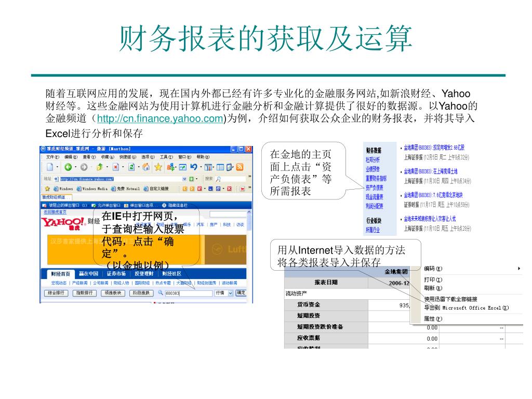Click the 货币资金 row label in table
532x399 pixels.
[309, 304]
